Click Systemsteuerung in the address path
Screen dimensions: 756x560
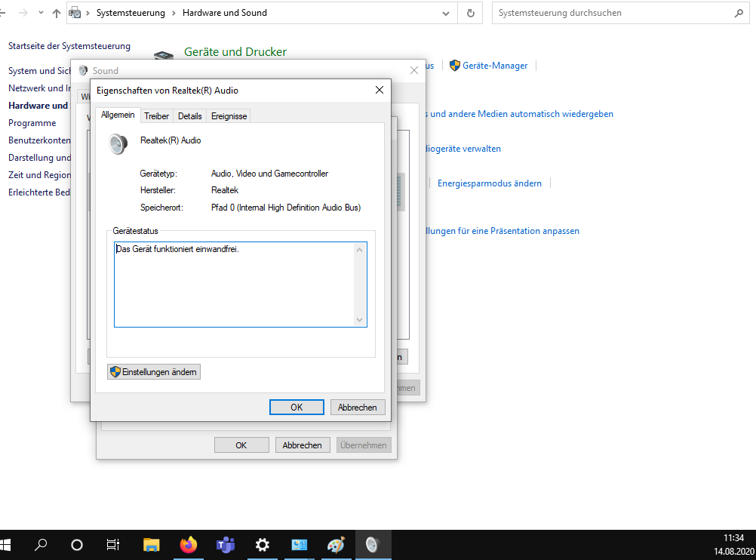[x=131, y=13]
